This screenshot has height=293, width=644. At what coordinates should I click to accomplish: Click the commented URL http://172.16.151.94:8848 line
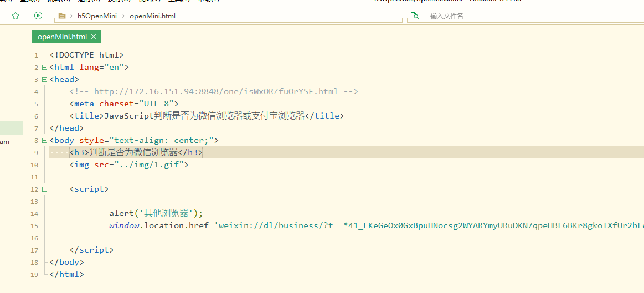(x=214, y=91)
